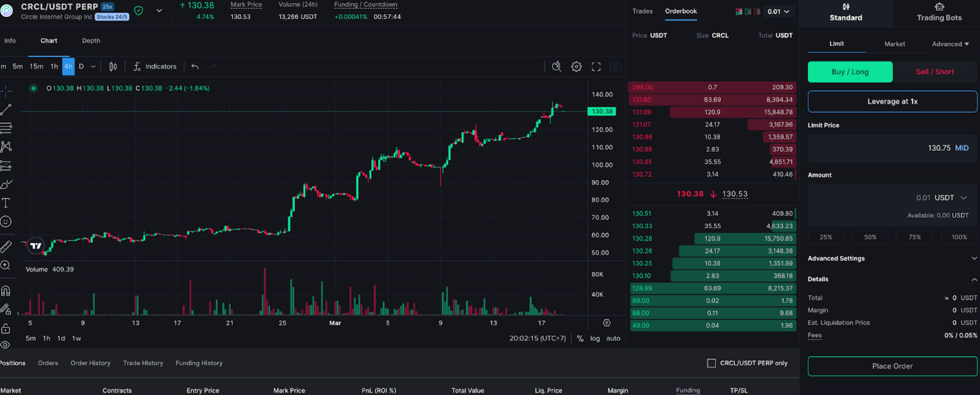Viewport: 980px width, 395px height.
Task: Show asks-only orderbook view
Action: [x=757, y=11]
